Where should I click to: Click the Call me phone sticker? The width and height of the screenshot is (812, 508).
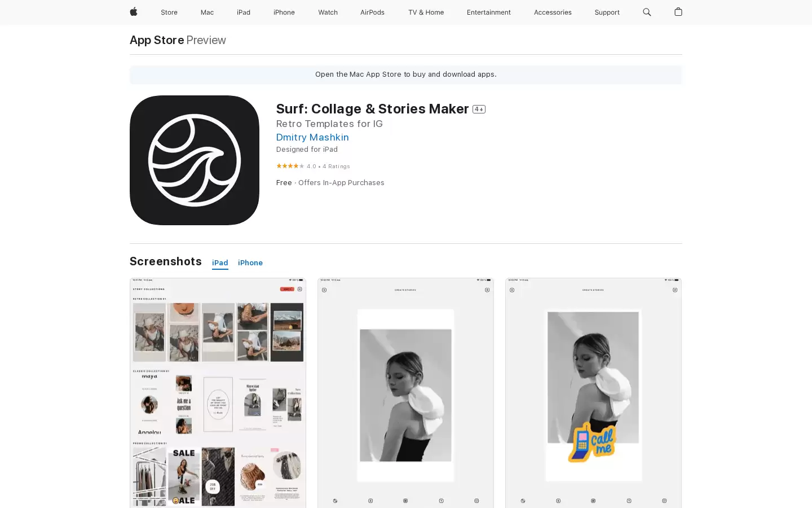tap(592, 442)
